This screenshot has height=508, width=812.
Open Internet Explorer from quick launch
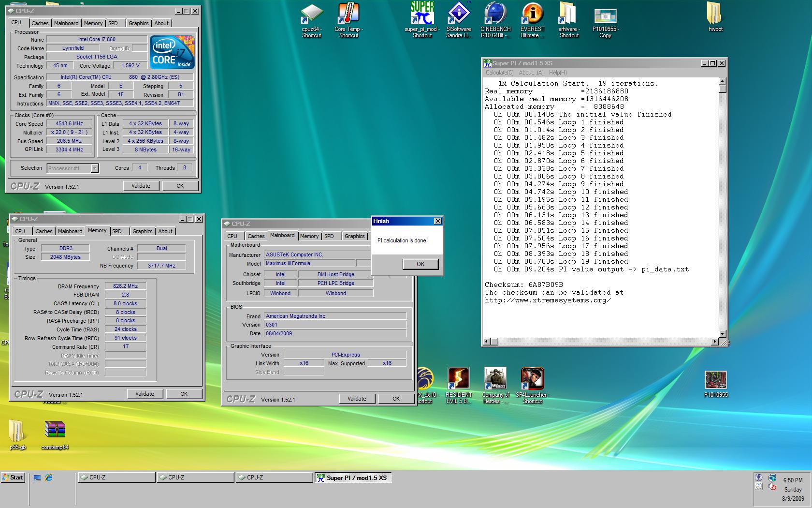[x=49, y=478]
